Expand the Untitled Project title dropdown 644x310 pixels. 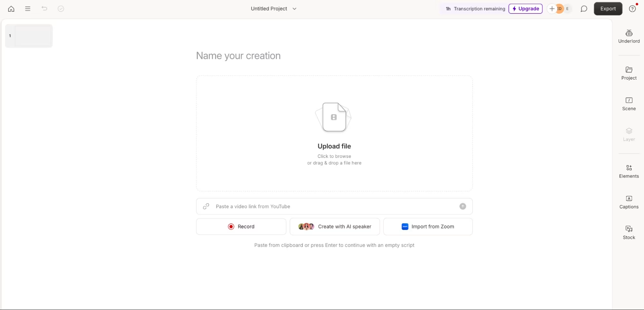tap(294, 9)
